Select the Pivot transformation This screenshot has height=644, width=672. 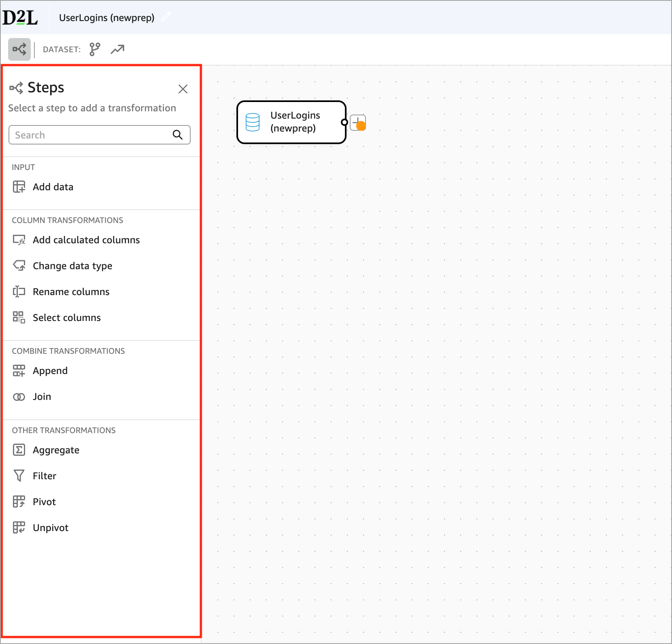tap(44, 502)
